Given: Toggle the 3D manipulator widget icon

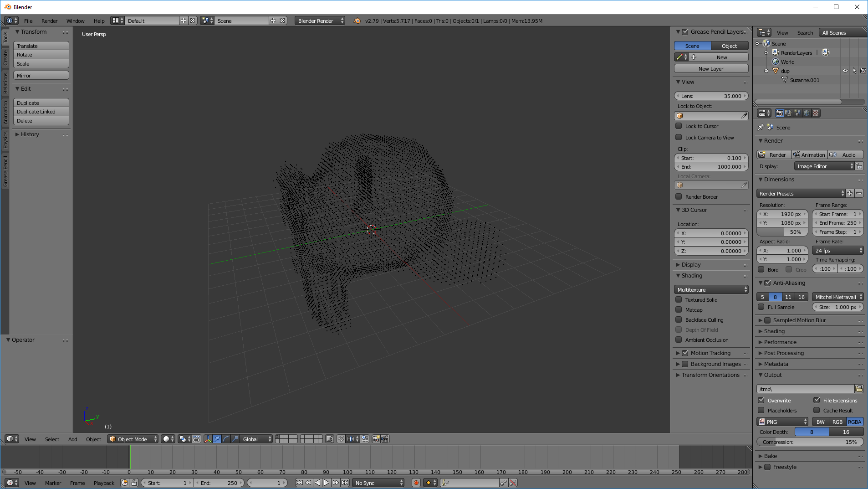Looking at the screenshot, I should pos(208,439).
